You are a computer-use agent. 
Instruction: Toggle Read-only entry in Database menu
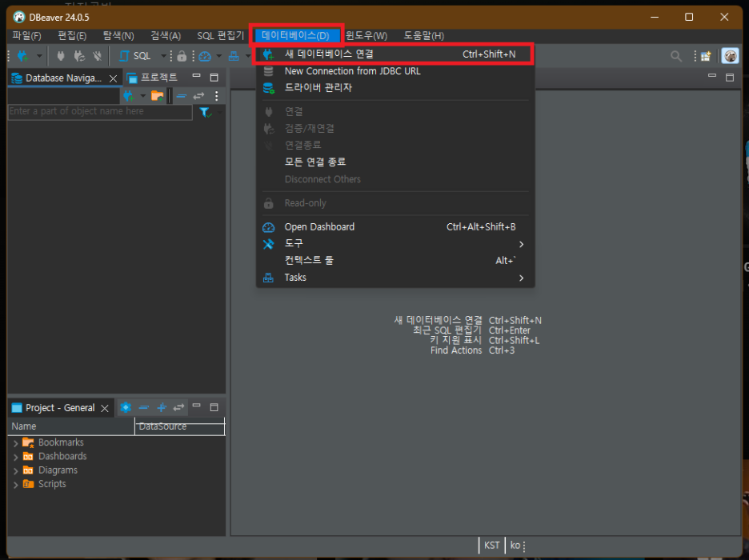[395, 203]
